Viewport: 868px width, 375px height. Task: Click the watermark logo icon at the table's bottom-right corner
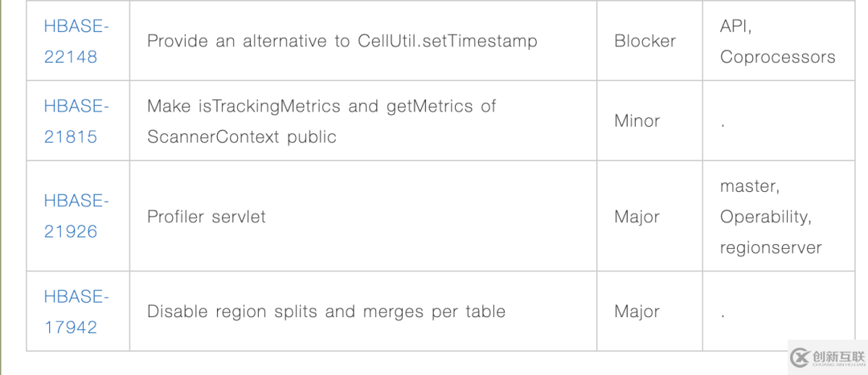(x=800, y=357)
